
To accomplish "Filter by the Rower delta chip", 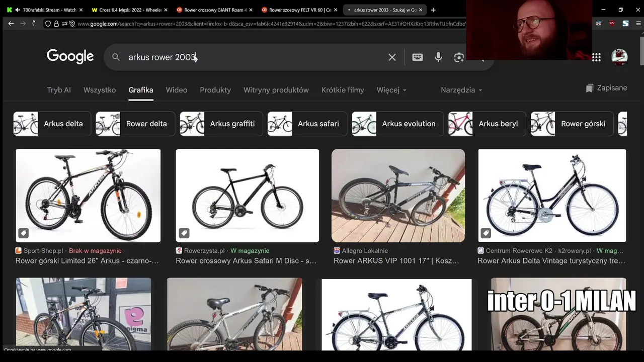I will (135, 124).
